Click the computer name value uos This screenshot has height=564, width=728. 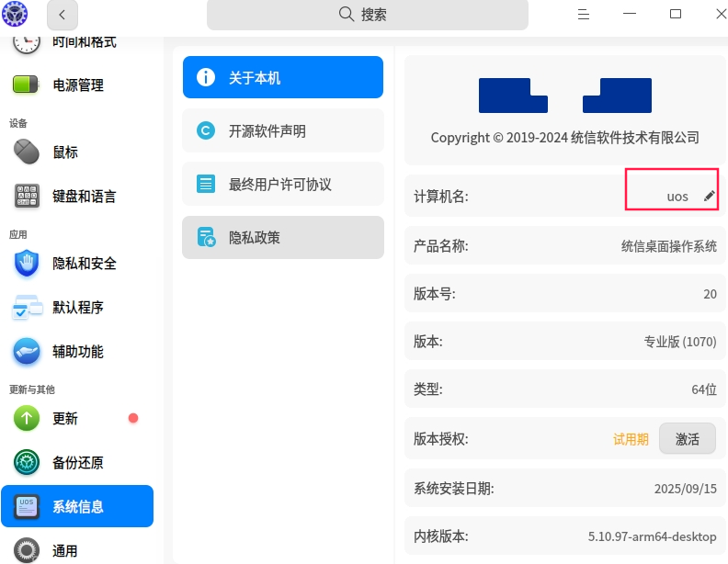tap(677, 197)
